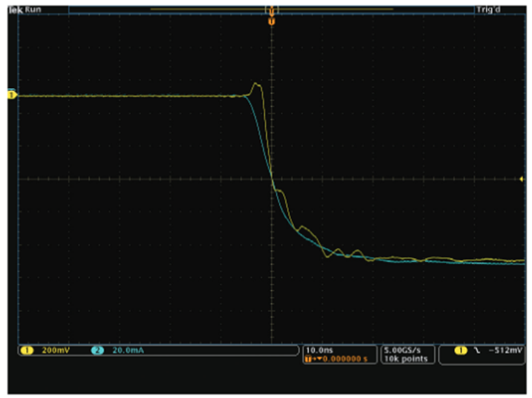This screenshot has height=398, width=532.
Task: Click the bracketed window on the record overview bar
Action: click(x=271, y=10)
